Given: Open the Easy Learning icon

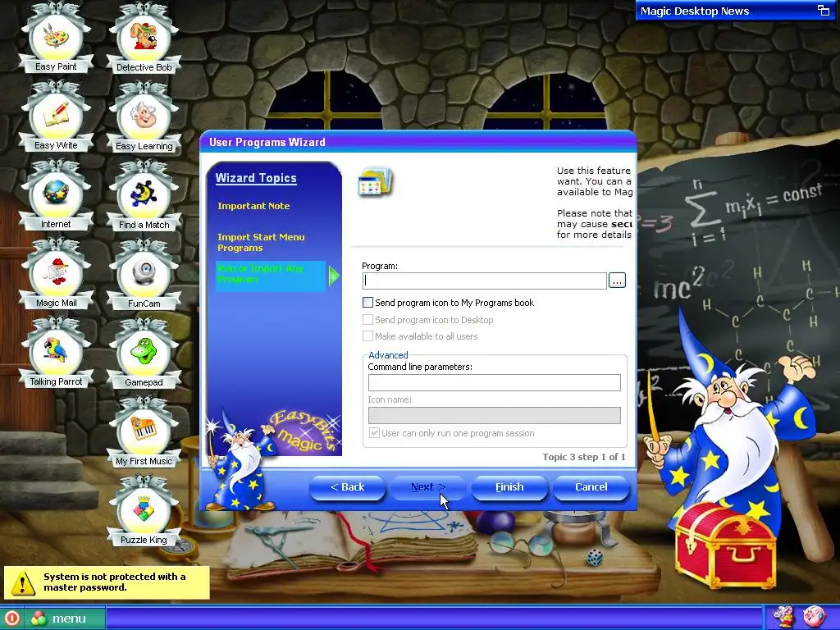Looking at the screenshot, I should pyautogui.click(x=144, y=117).
